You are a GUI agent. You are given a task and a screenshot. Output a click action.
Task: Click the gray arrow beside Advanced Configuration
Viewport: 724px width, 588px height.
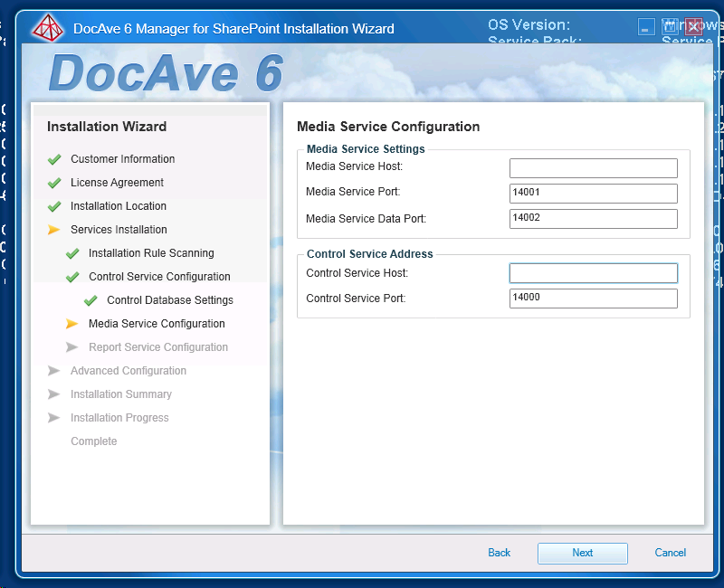tap(54, 371)
